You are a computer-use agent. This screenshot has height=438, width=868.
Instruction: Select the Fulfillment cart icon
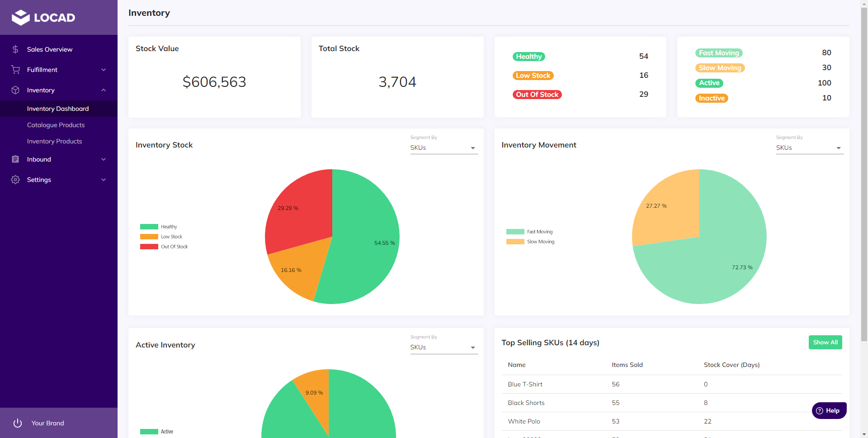point(15,70)
